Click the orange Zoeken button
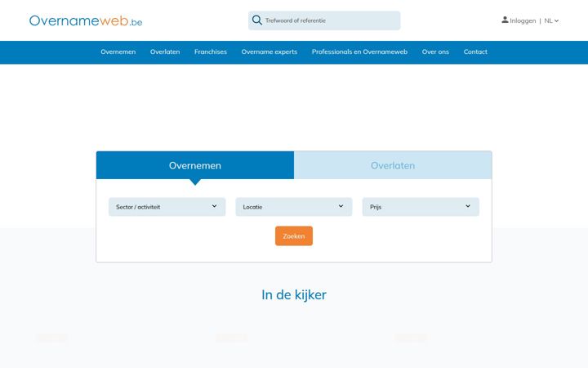This screenshot has height=368, width=588. pos(294,236)
